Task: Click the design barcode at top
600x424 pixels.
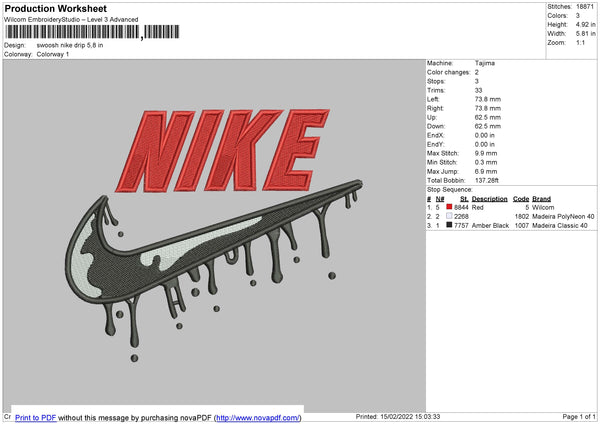Action: (92, 32)
